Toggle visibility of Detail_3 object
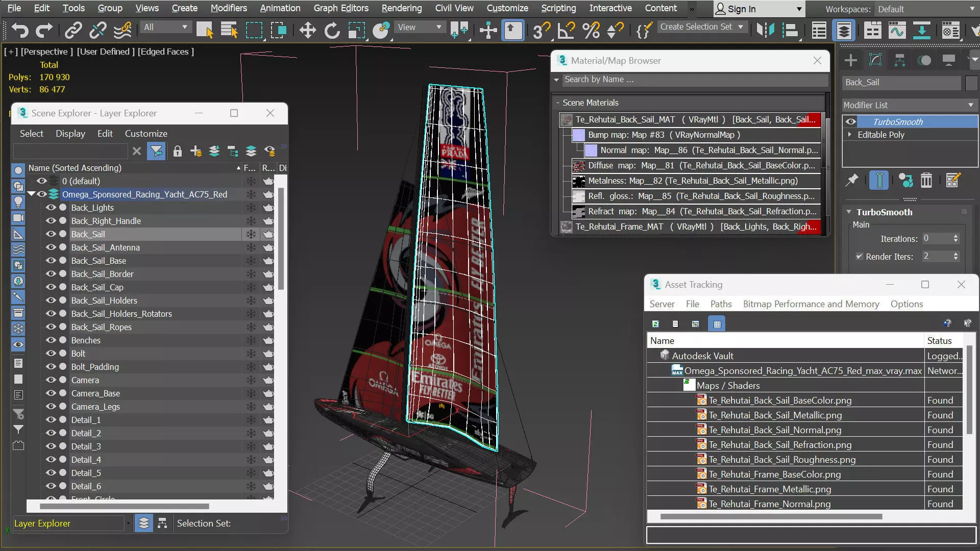The image size is (980, 551). pyautogui.click(x=51, y=446)
